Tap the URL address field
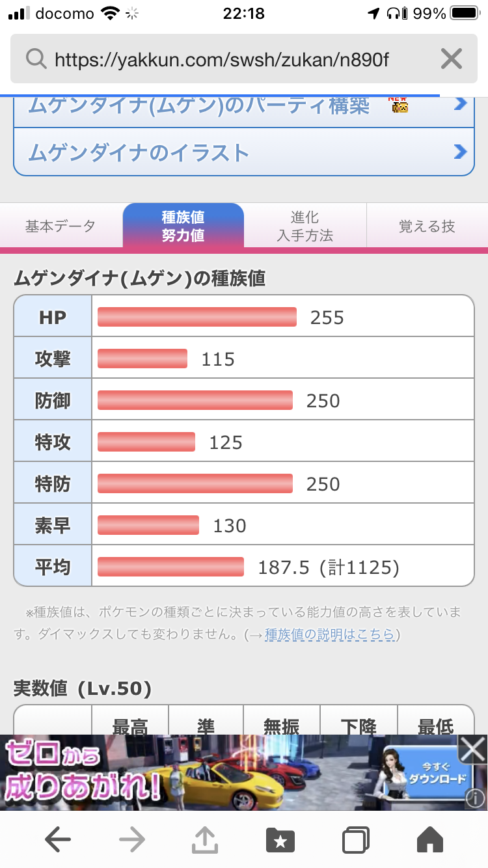 pos(221,60)
